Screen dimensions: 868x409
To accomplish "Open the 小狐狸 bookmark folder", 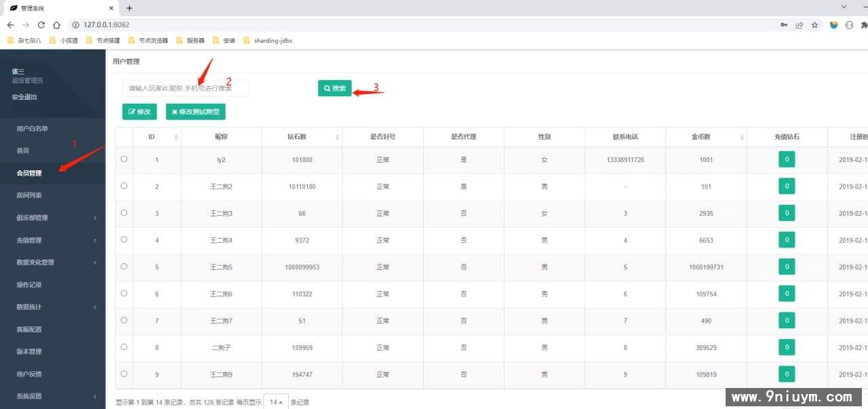I will (x=64, y=41).
